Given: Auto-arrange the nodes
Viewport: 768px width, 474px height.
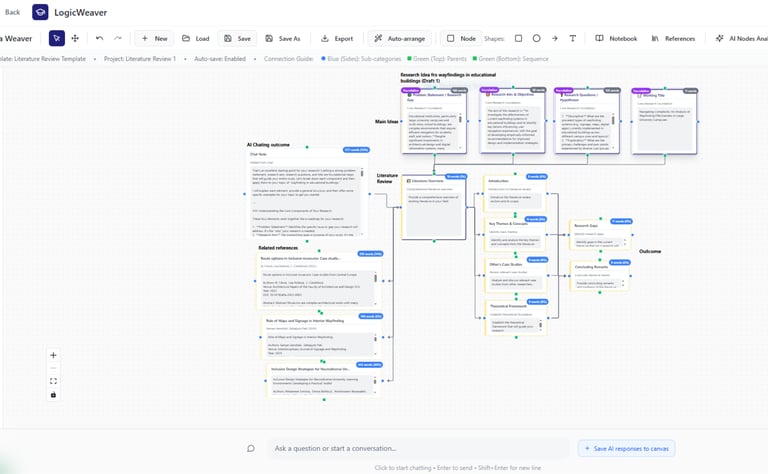Looking at the screenshot, I should point(400,38).
